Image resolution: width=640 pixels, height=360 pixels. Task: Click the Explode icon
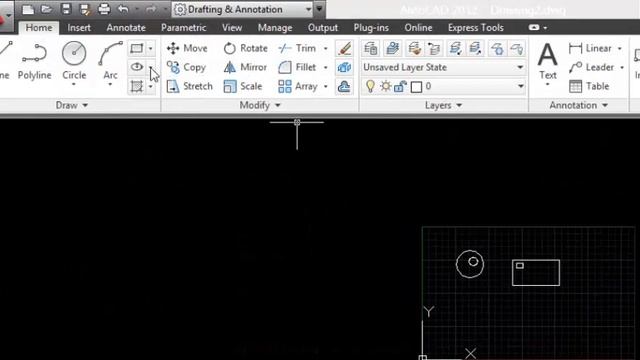344,67
